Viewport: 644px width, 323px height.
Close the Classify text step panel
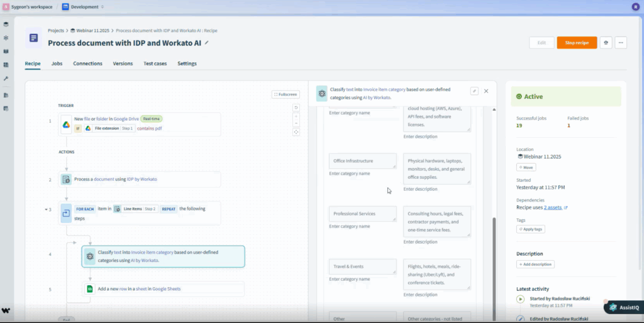486,91
